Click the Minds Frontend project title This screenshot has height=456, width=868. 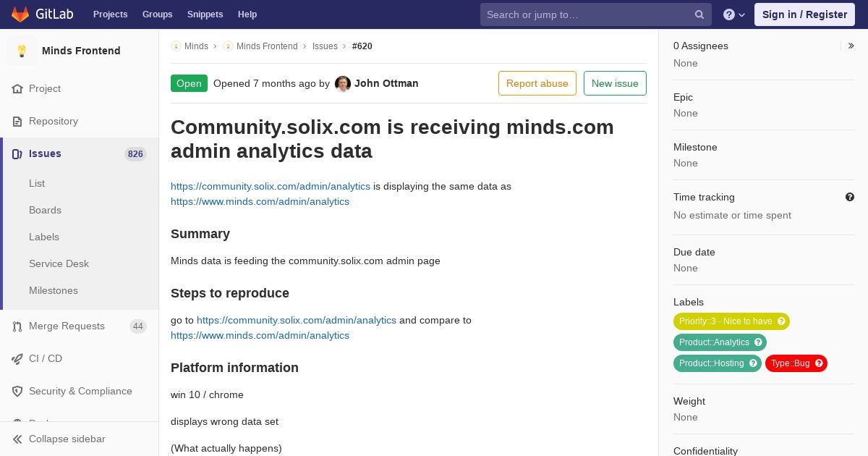(x=81, y=51)
